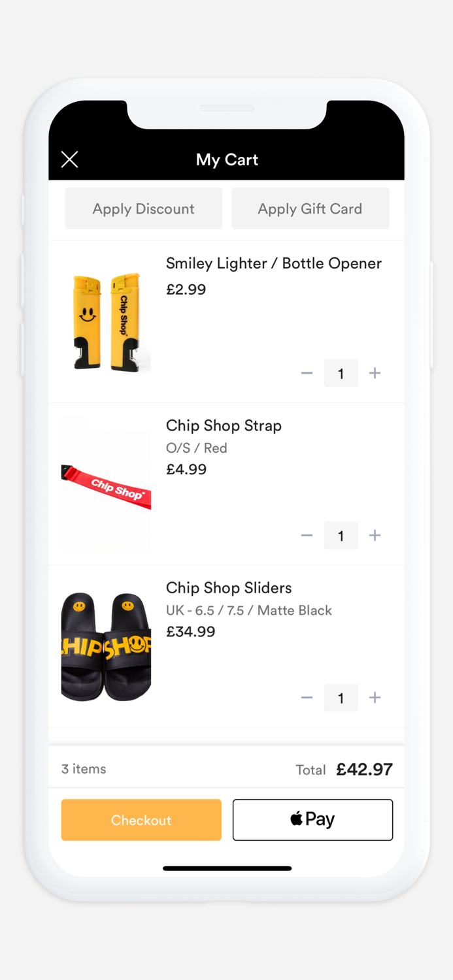Open the Chip Shop Strap product image
Viewport: 453px width, 980px height.
[x=106, y=483]
